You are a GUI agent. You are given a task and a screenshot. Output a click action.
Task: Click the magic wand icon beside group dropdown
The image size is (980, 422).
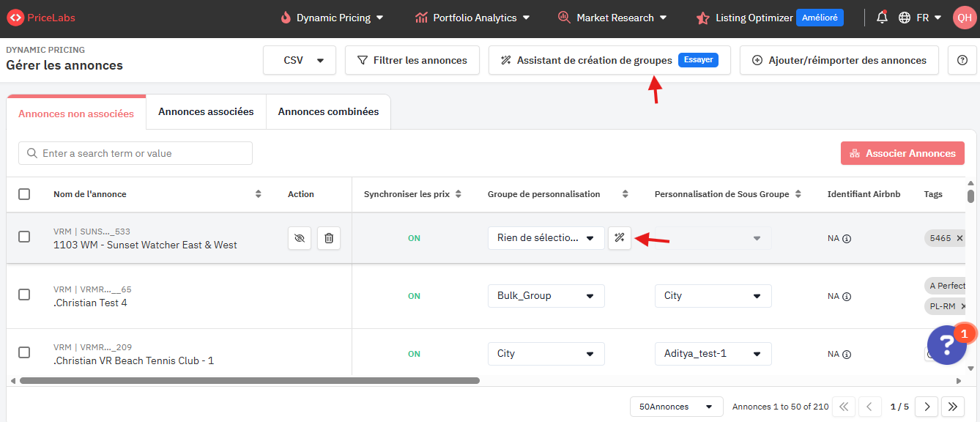pos(620,238)
